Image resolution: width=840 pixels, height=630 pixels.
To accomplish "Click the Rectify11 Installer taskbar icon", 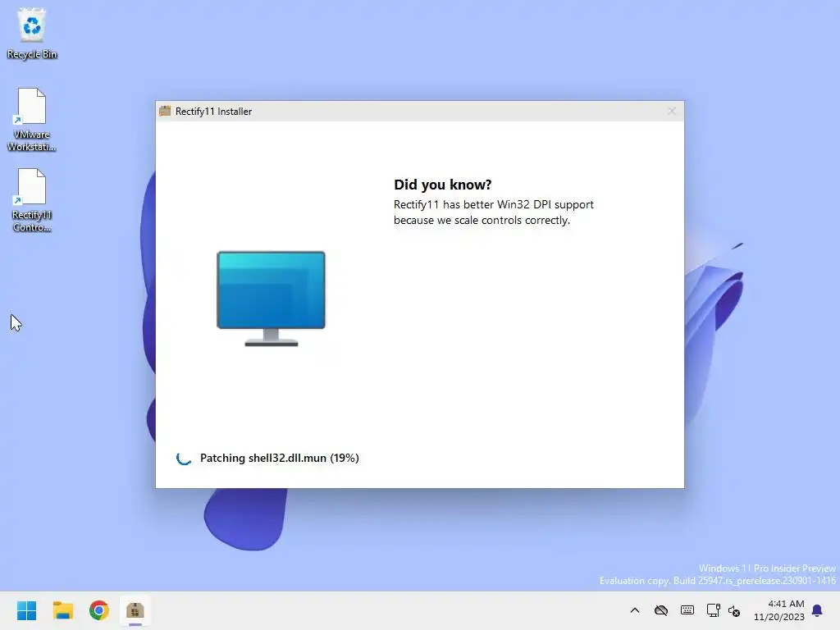I will (135, 610).
